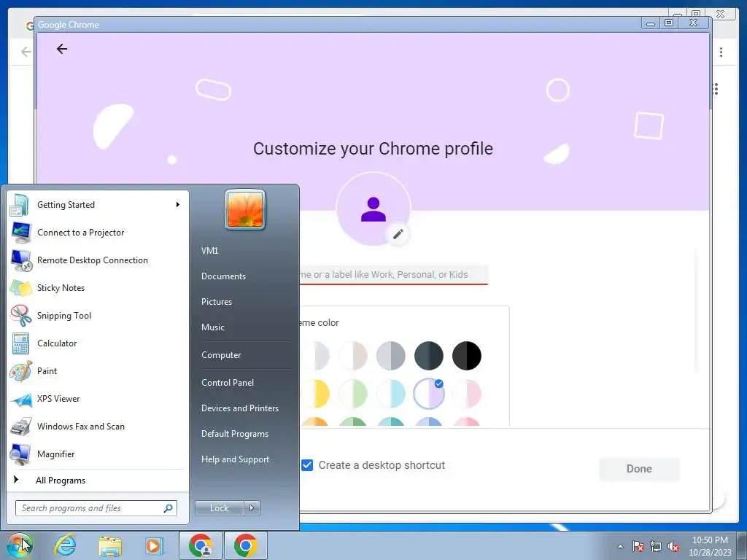Viewport: 747px width, 560px height.
Task: Choose the yellow theme color
Action: [x=315, y=394]
